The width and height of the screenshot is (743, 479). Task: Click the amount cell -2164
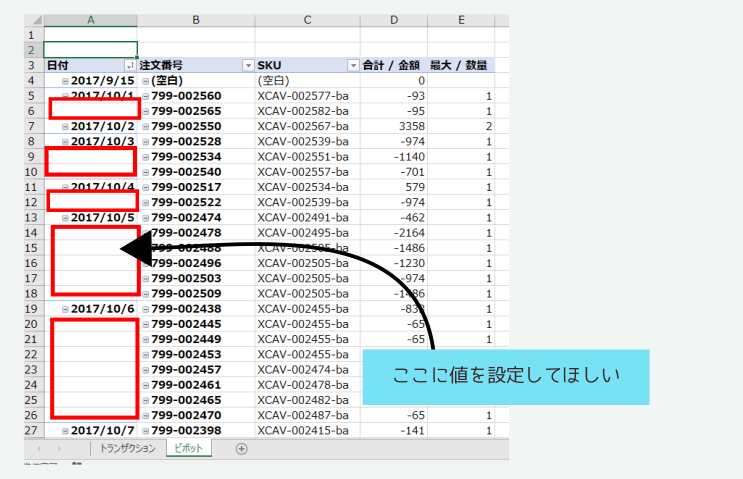[x=394, y=233]
